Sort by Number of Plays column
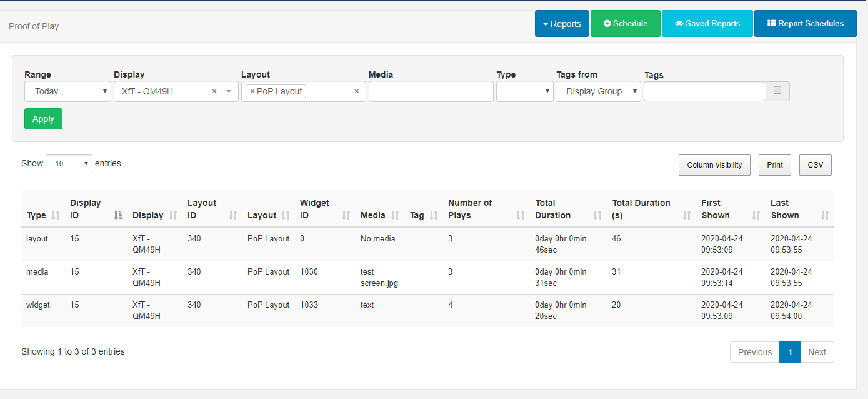 click(521, 215)
